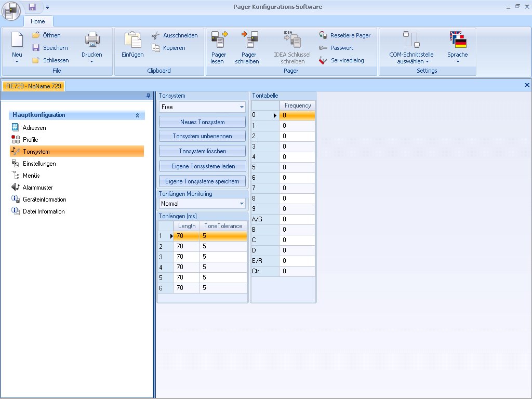The image size is (532, 399).
Task: Click the Drucken printer icon
Action: pyautogui.click(x=92, y=40)
